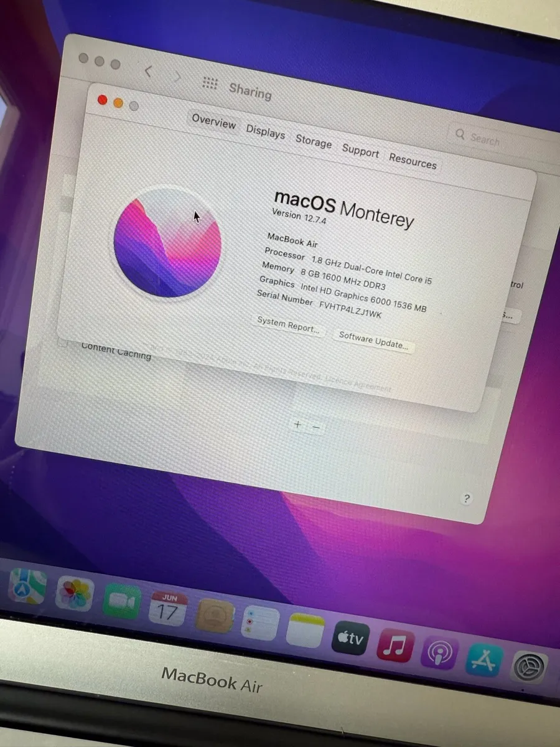Click the help question mark button

[467, 499]
